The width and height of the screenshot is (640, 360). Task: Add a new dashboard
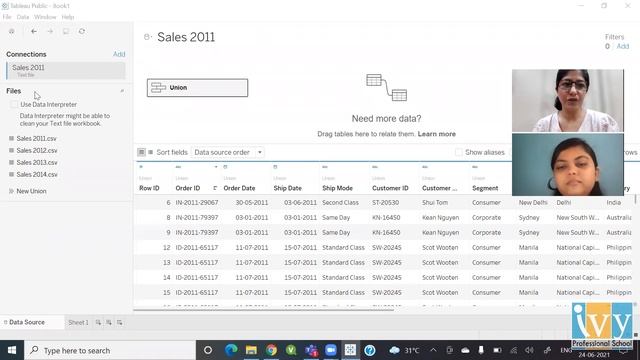pos(109,322)
